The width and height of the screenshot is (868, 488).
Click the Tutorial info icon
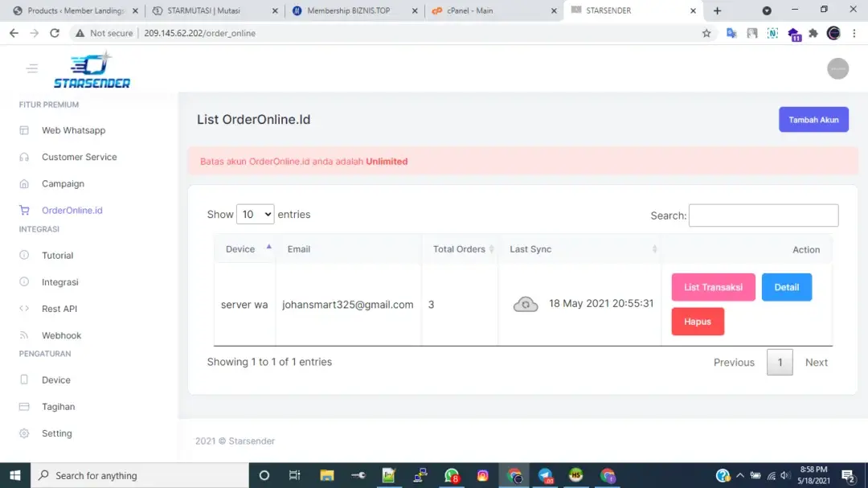point(24,256)
